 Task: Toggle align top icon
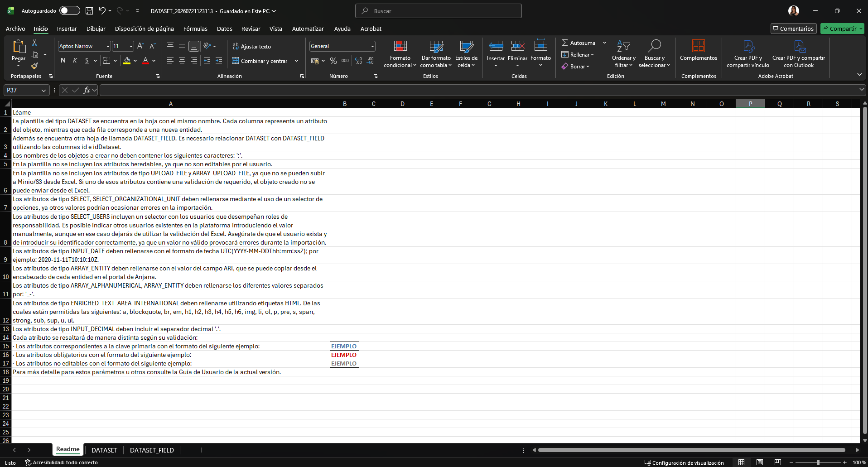pyautogui.click(x=170, y=46)
